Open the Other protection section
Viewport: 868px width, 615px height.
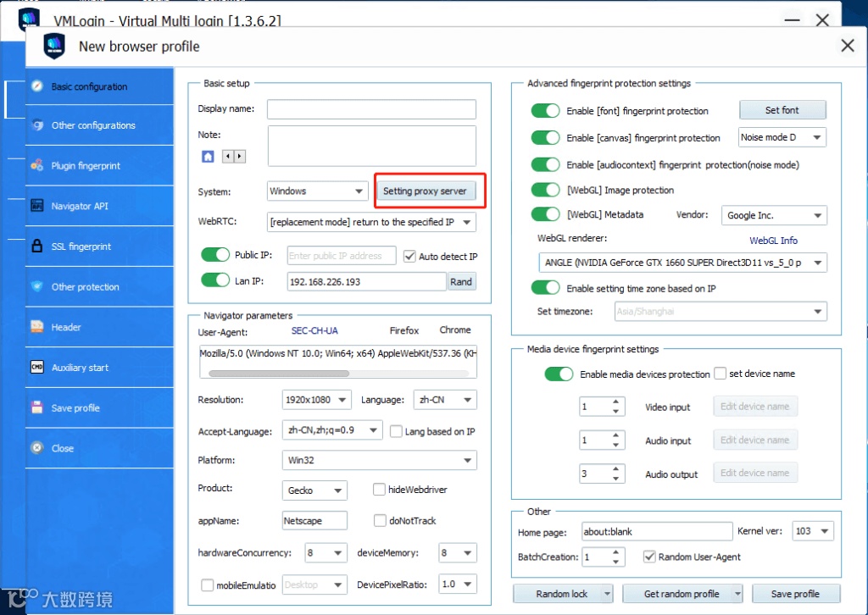coord(100,287)
